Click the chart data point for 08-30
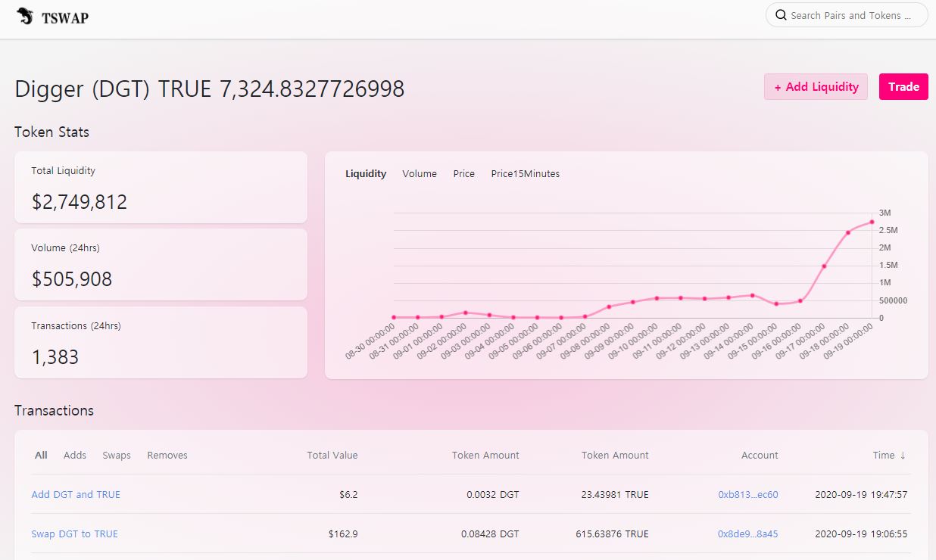Viewport: 936px width, 560px height. pos(394,317)
